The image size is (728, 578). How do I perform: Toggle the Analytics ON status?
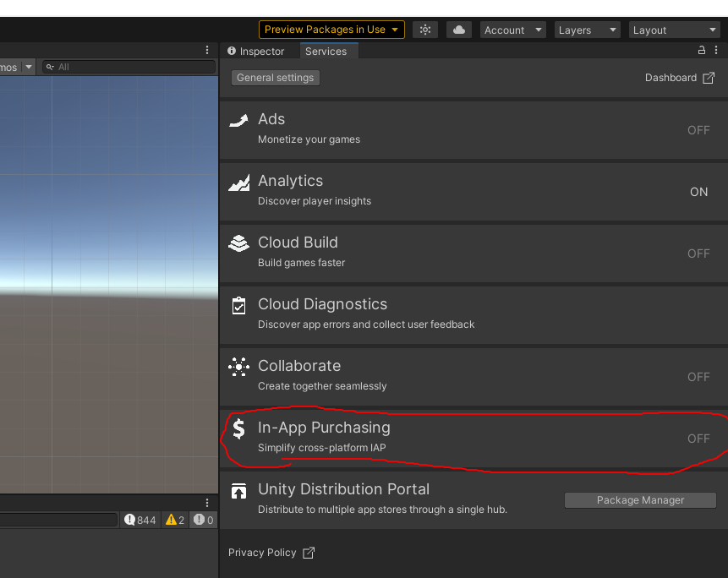click(698, 192)
